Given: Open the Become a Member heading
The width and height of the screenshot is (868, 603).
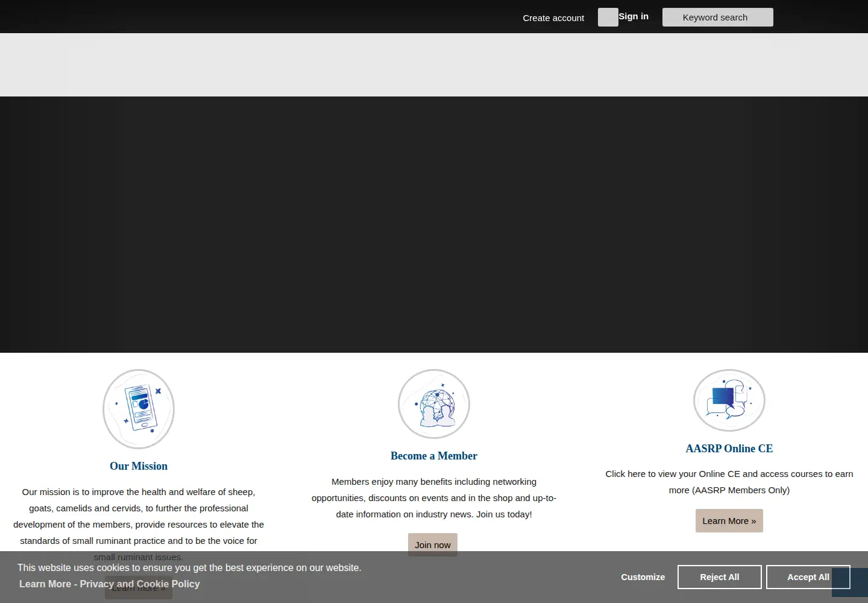Looking at the screenshot, I should click(434, 456).
